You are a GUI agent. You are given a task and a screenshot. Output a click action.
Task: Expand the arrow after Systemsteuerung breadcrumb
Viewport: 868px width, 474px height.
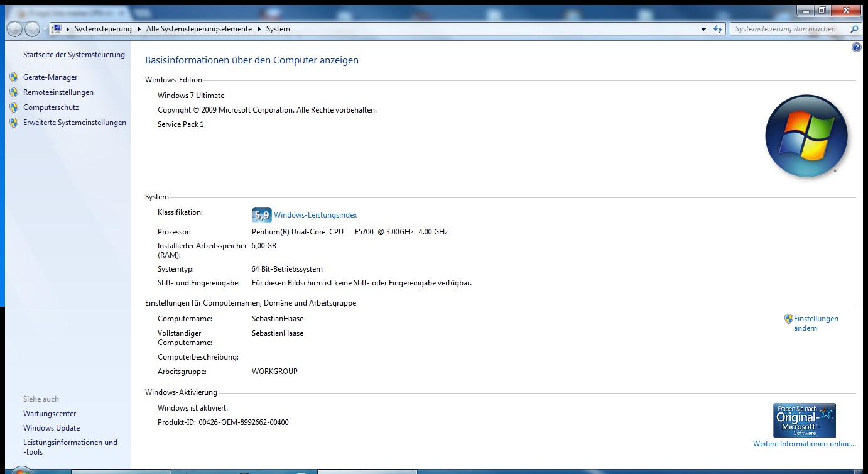click(x=139, y=29)
